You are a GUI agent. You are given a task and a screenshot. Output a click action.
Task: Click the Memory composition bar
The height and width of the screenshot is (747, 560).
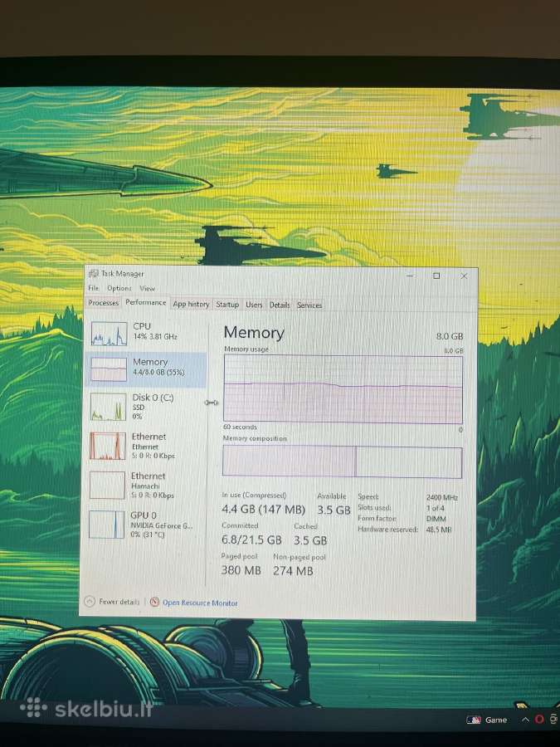pyautogui.click(x=342, y=461)
